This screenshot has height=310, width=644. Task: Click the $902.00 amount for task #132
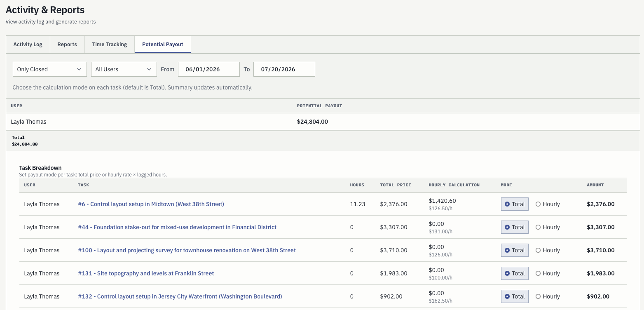(598, 296)
